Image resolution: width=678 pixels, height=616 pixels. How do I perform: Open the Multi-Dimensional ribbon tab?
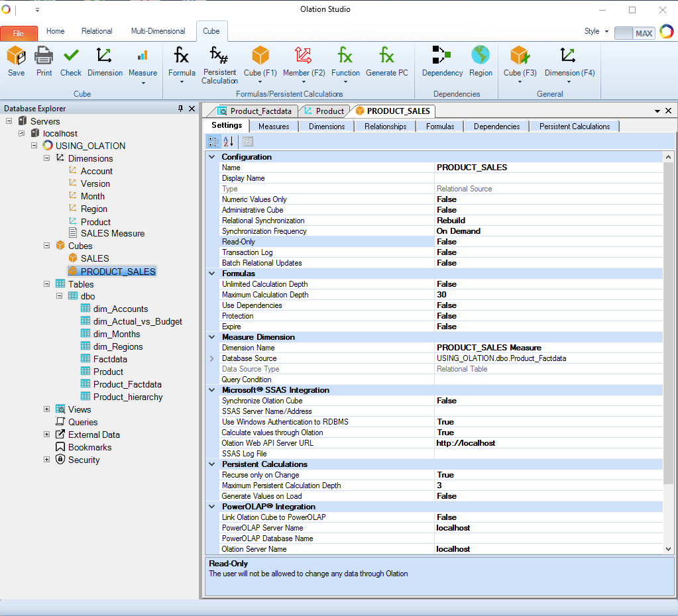[x=158, y=31]
